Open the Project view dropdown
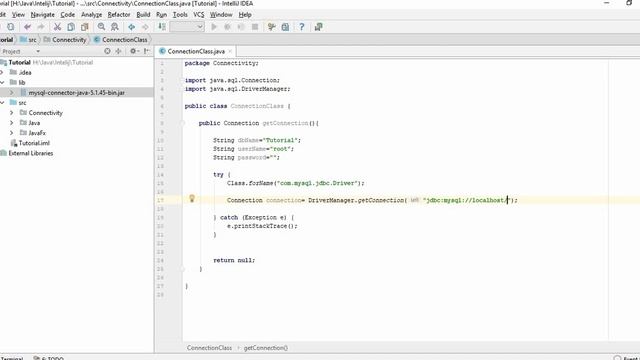This screenshot has height=360, width=640. 38,51
